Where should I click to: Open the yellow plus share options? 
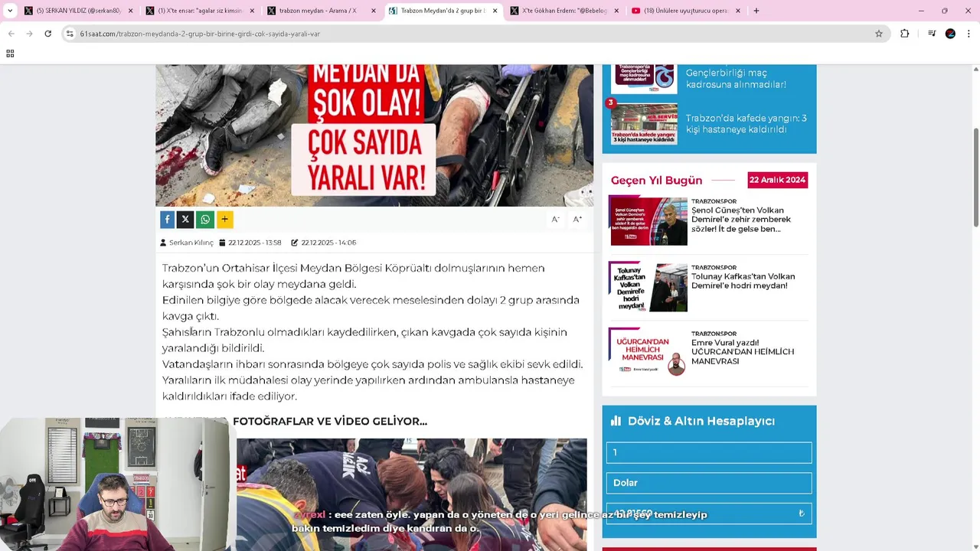coord(224,220)
